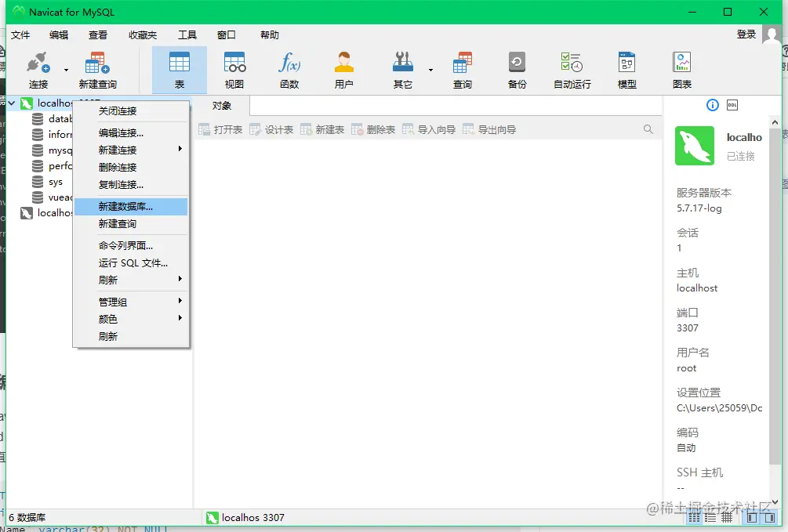Click the 设计表 button
This screenshot has height=532, width=788.
point(271,129)
